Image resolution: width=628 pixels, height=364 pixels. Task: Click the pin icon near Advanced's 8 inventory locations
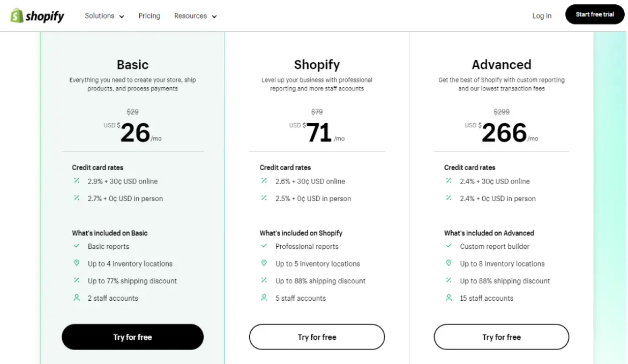coord(448,263)
